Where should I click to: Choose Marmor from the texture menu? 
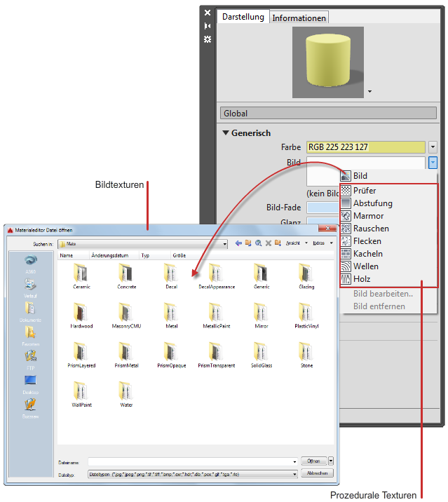pyautogui.click(x=368, y=216)
